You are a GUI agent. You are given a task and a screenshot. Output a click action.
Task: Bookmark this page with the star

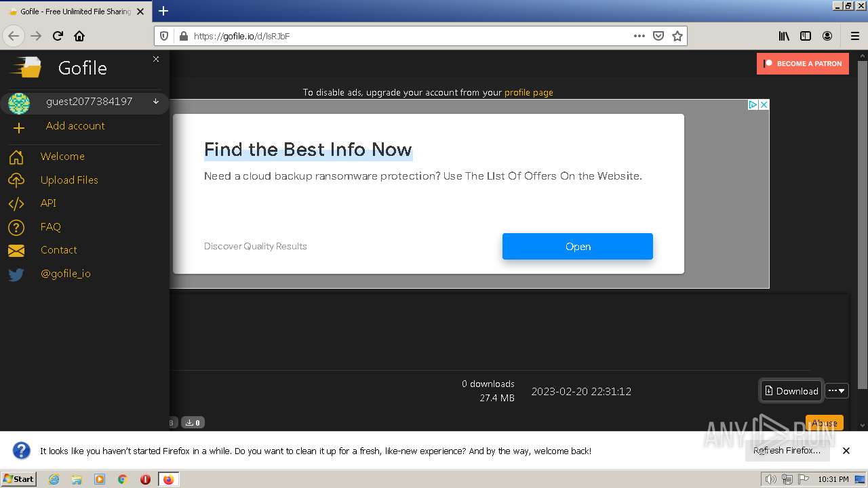(677, 36)
